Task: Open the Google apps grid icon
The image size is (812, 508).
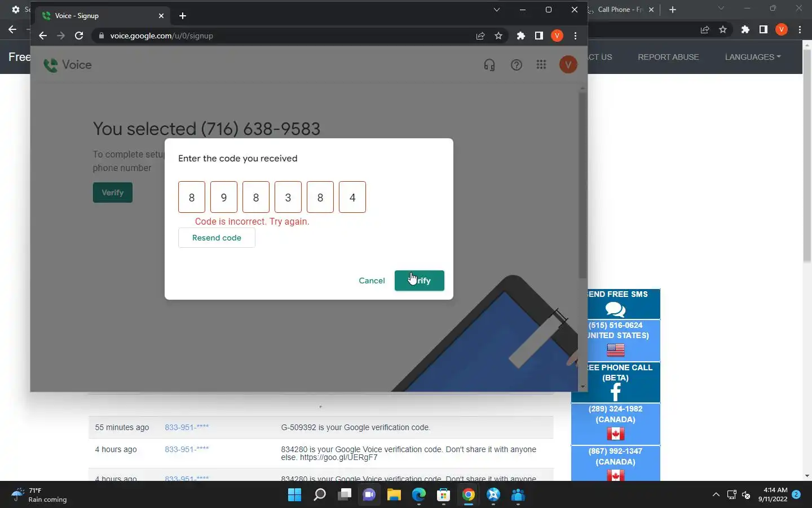Action: (x=541, y=65)
